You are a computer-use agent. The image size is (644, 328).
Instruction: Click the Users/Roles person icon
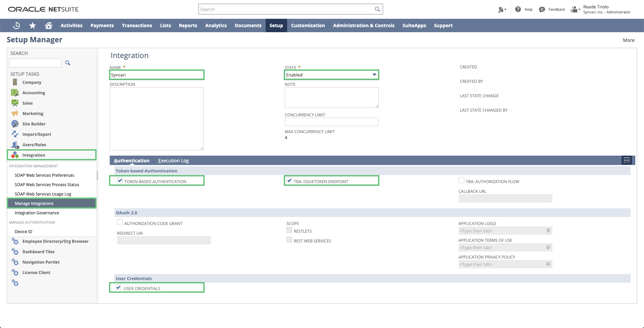(x=15, y=145)
